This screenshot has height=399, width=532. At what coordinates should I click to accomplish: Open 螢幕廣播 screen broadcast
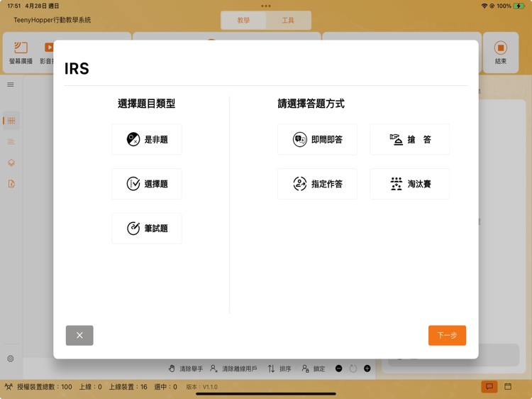(x=21, y=53)
